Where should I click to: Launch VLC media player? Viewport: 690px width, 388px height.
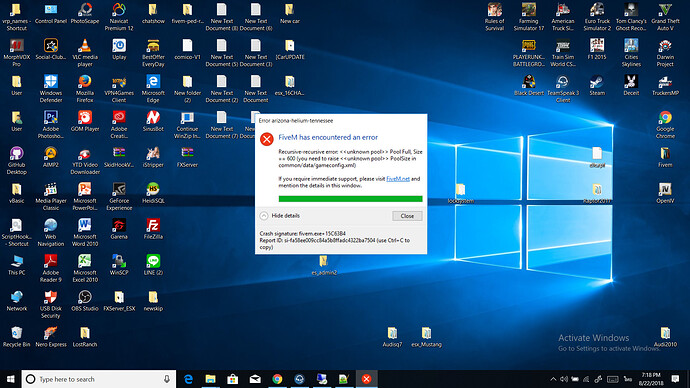pos(85,53)
